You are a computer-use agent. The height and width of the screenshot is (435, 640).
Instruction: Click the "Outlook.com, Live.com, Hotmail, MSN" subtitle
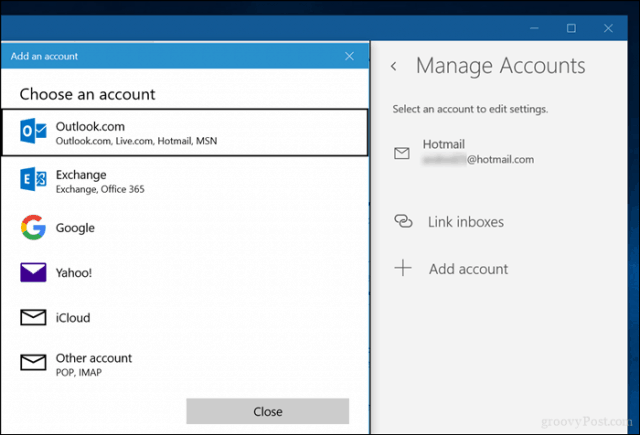pyautogui.click(x=136, y=141)
